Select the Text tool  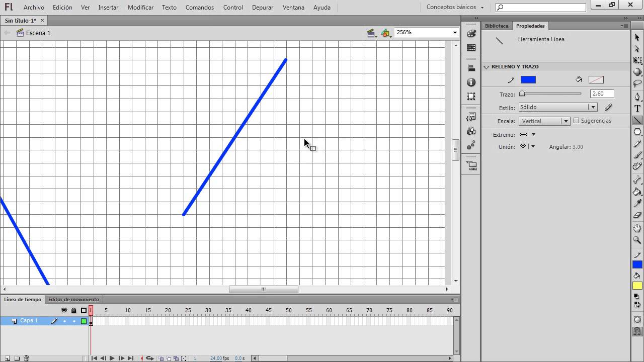(x=637, y=109)
